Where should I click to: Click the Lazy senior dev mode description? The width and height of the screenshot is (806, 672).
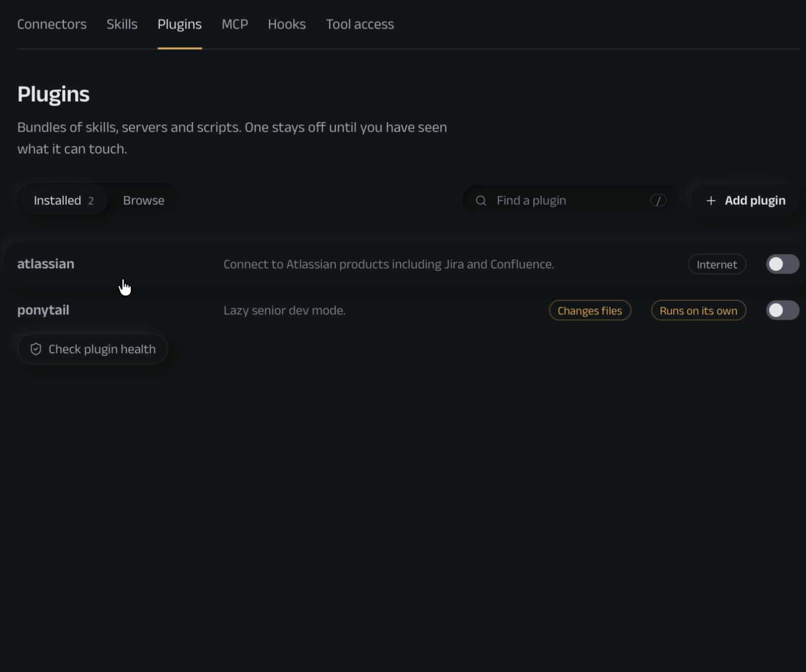285,310
